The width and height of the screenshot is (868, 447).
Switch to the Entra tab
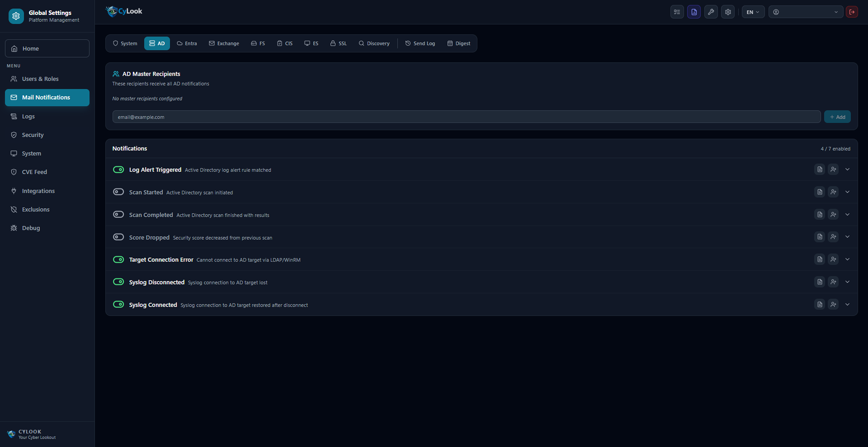pyautogui.click(x=187, y=43)
